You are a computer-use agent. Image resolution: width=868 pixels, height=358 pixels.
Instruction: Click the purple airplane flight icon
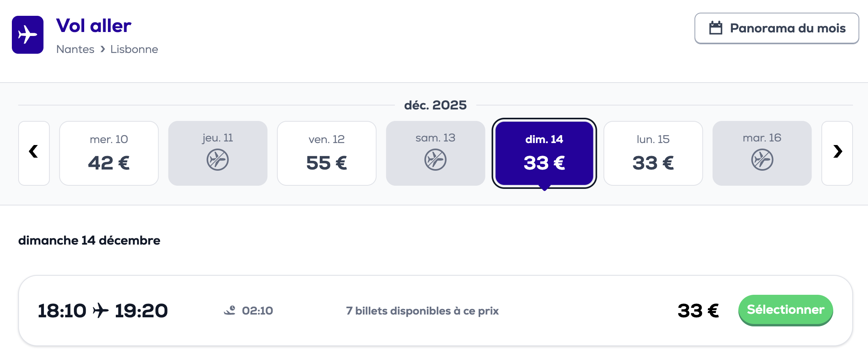(x=28, y=35)
